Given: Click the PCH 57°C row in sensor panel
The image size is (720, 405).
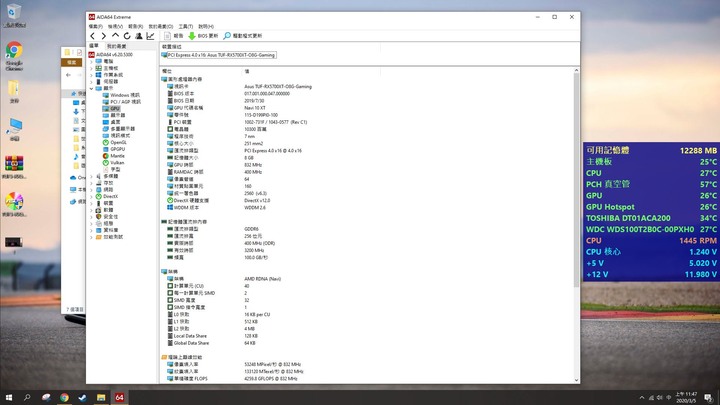Looking at the screenshot, I should (651, 184).
